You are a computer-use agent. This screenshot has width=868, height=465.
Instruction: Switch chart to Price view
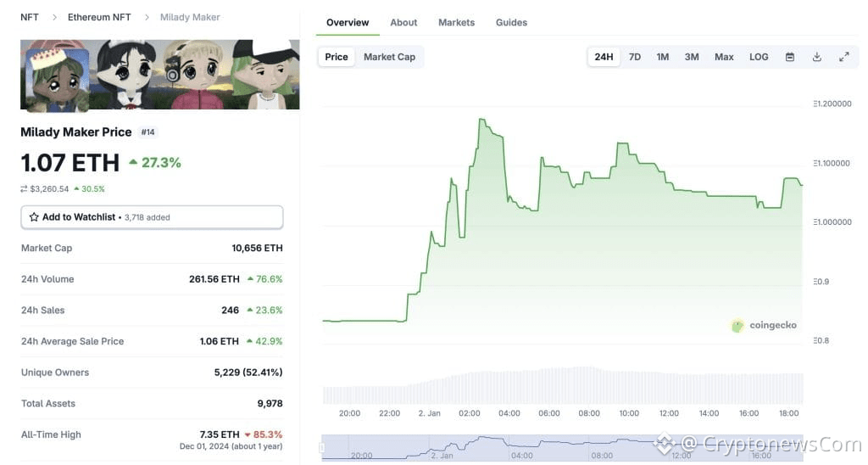(x=337, y=57)
